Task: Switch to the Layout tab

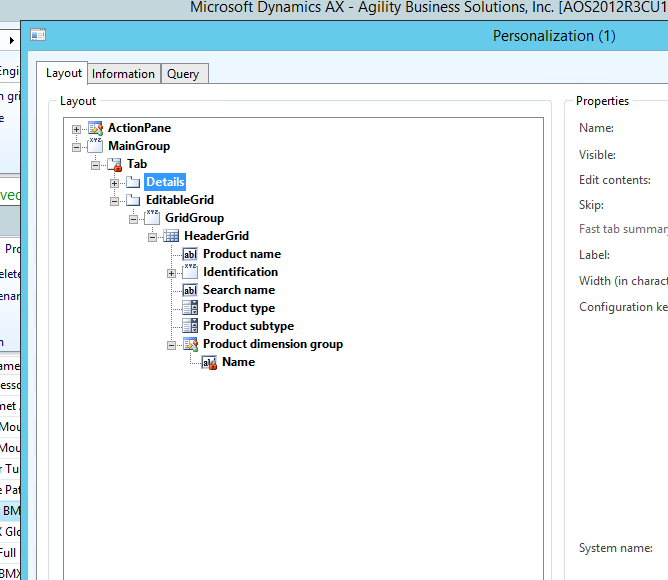Action: 63,73
